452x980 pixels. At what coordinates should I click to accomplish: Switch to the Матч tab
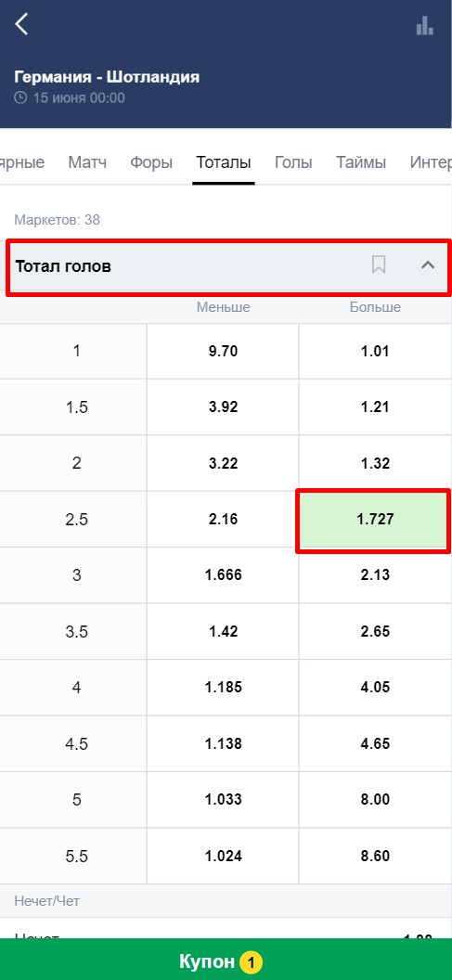pos(87,163)
